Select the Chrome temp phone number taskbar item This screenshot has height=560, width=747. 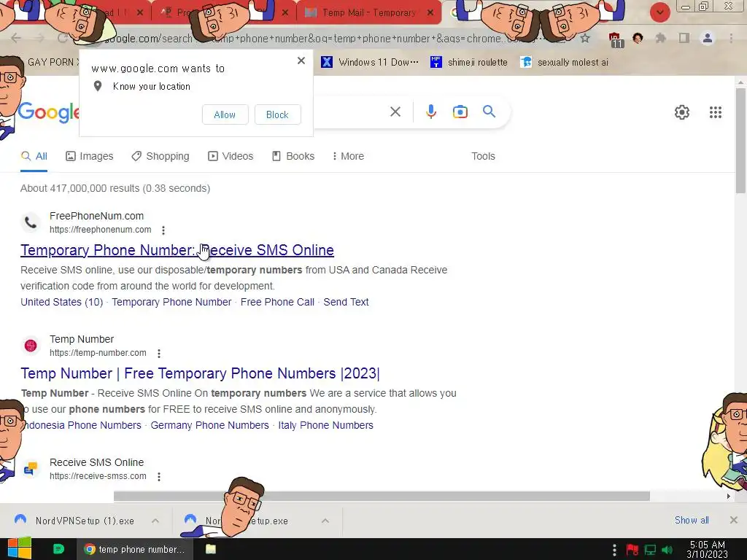[135, 549]
